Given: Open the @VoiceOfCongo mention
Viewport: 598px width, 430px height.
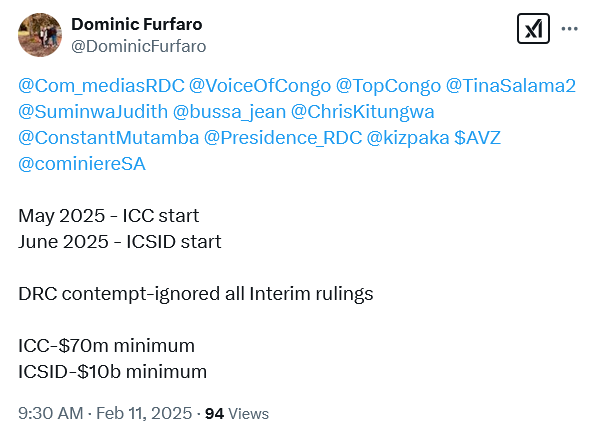Looking at the screenshot, I should click(260, 86).
